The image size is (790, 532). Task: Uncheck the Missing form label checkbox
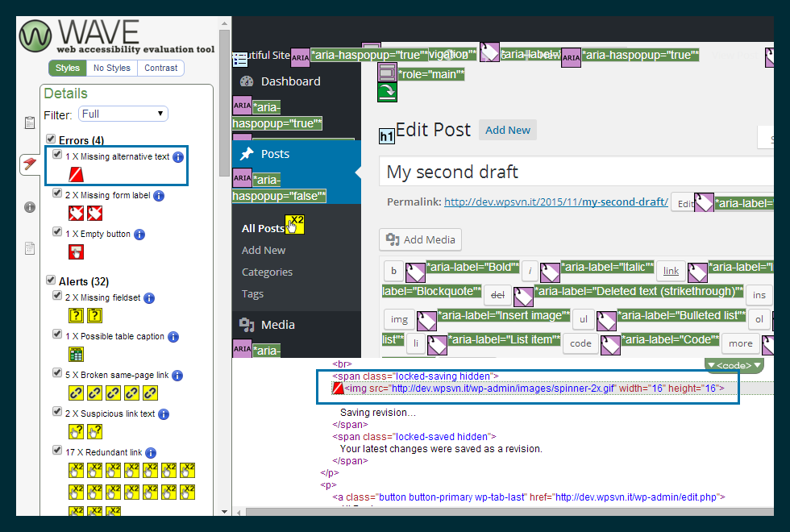coord(57,193)
